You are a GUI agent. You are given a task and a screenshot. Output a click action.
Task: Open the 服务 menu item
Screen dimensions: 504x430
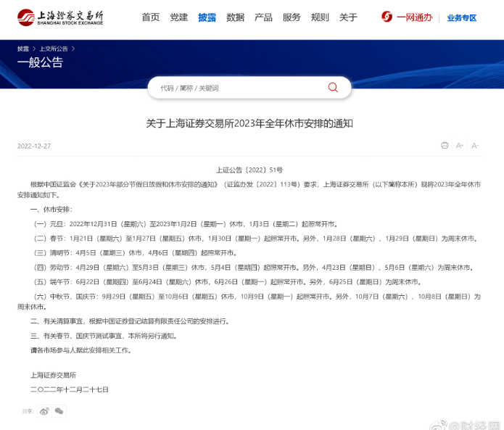[x=292, y=17]
